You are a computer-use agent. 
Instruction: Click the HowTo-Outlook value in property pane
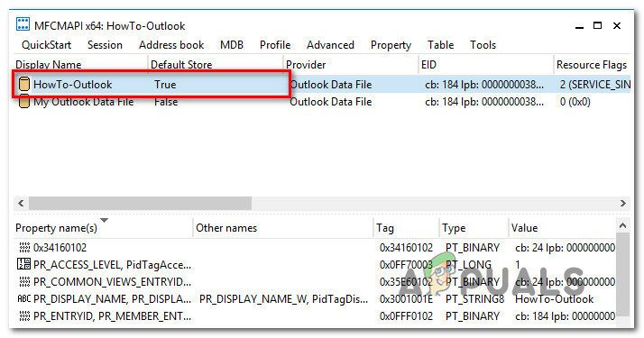coord(554,299)
